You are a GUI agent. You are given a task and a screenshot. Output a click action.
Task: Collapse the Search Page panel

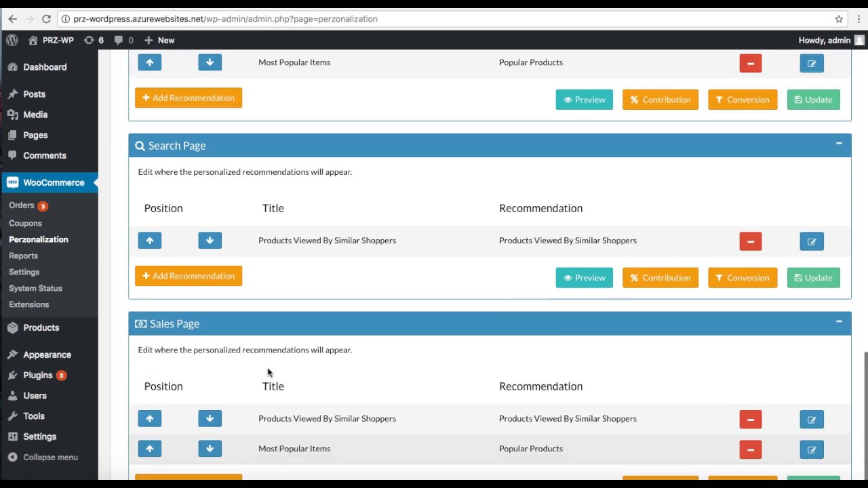(839, 144)
